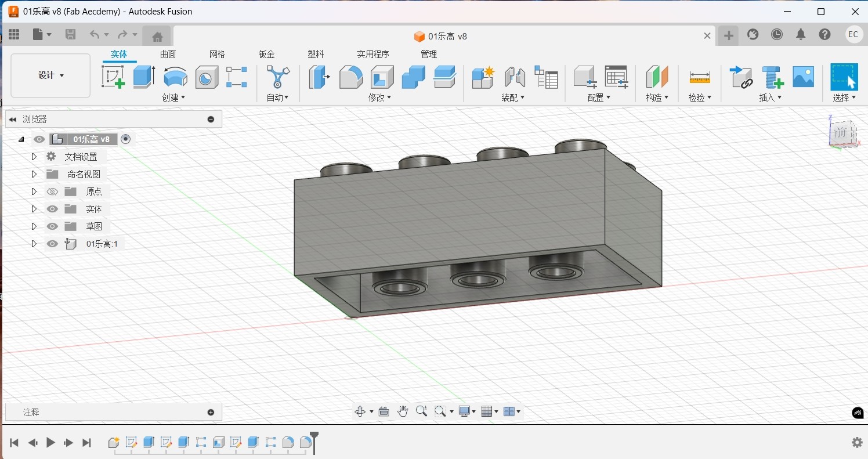Click the activate radio button beside 01乐高 v8
The image size is (868, 459).
[x=125, y=139]
